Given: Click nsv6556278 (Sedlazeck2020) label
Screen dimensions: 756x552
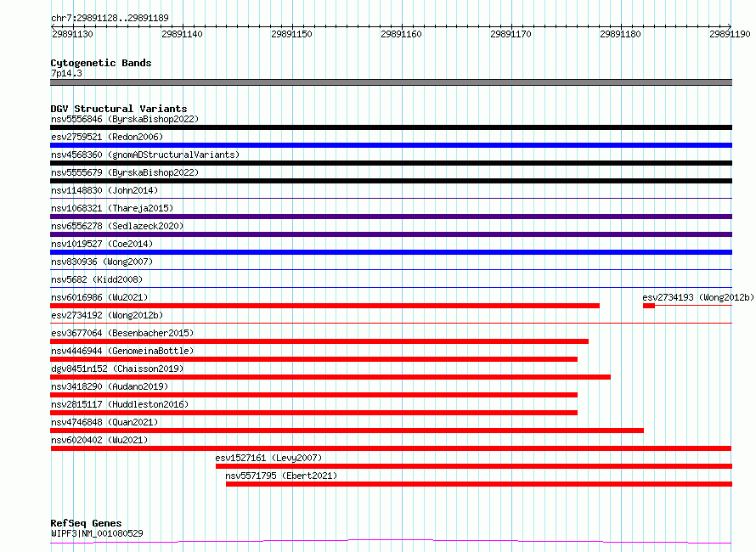Looking at the screenshot, I should click(117, 226).
